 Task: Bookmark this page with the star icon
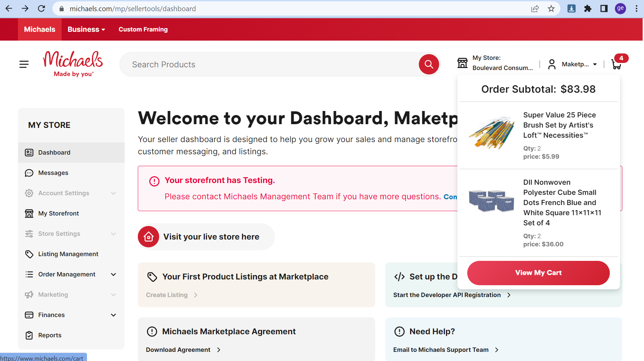pos(551,8)
